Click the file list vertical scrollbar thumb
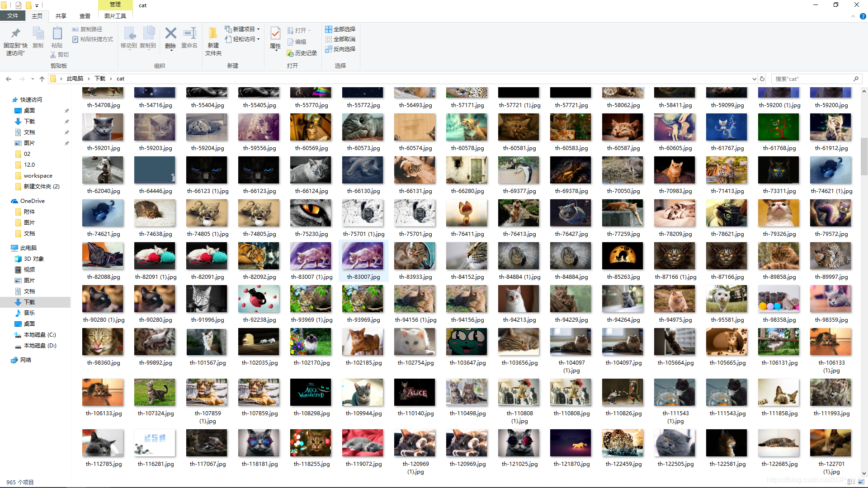This screenshot has height=488, width=868. coord(863,156)
